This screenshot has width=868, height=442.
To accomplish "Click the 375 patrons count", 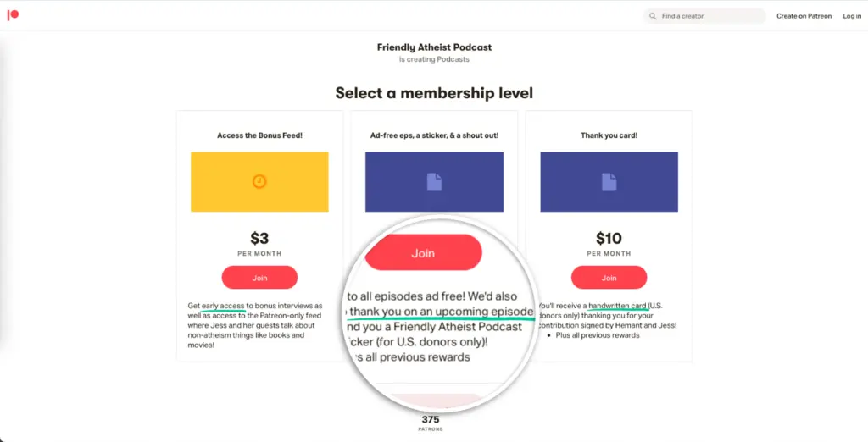I will coord(431,420).
